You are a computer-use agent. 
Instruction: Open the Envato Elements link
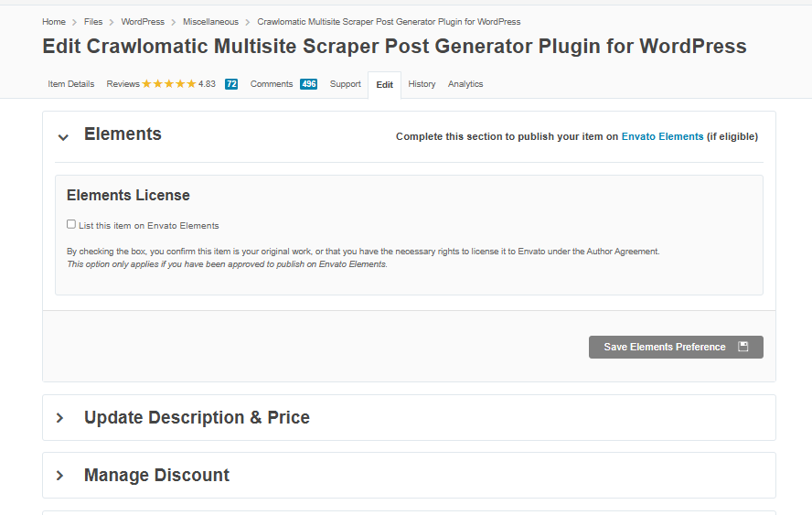click(662, 136)
